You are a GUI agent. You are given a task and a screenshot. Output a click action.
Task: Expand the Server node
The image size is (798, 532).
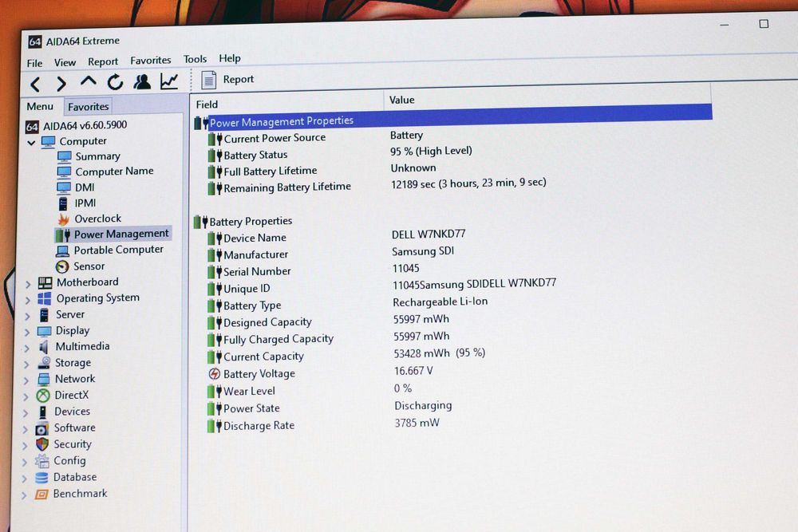27,317
